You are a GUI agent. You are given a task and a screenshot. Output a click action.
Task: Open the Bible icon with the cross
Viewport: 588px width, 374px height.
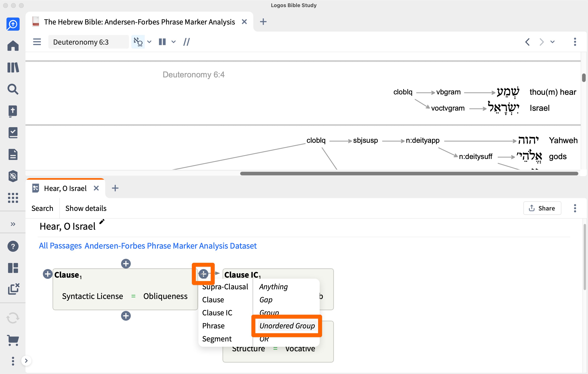[13, 111]
